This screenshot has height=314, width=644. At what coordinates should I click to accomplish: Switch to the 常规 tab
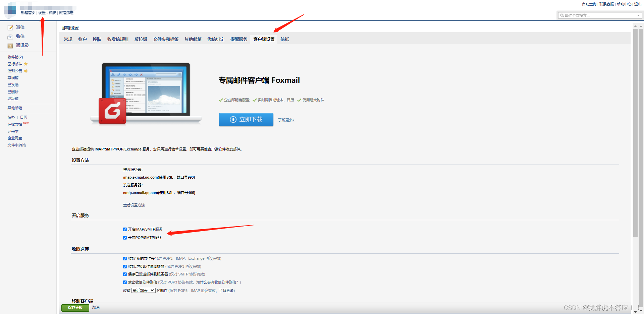tap(68, 39)
